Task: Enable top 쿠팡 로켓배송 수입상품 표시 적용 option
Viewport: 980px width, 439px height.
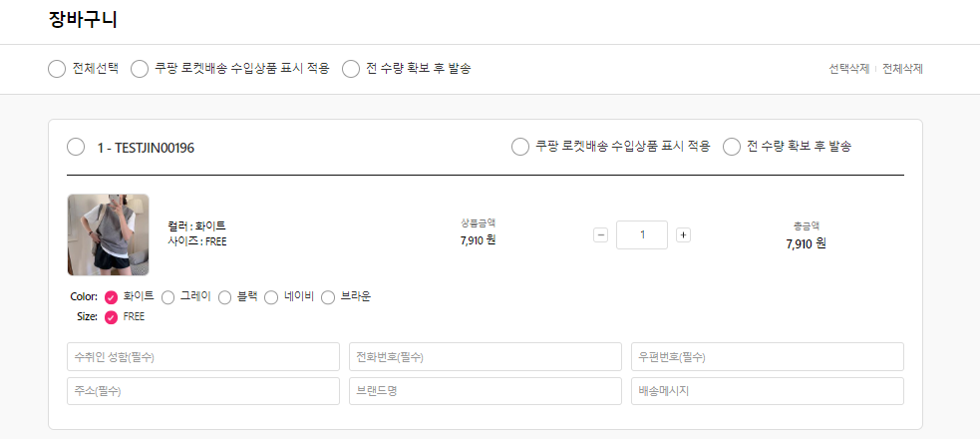Action: [x=140, y=69]
